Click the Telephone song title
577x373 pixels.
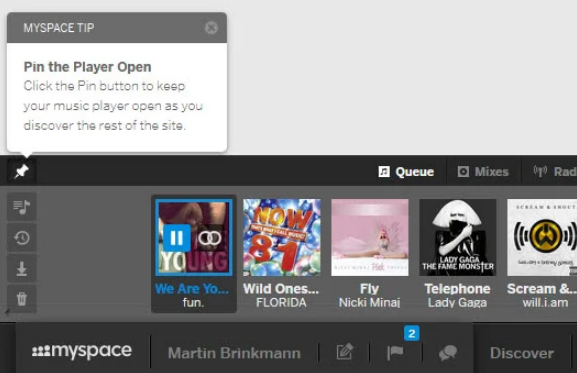[457, 289]
